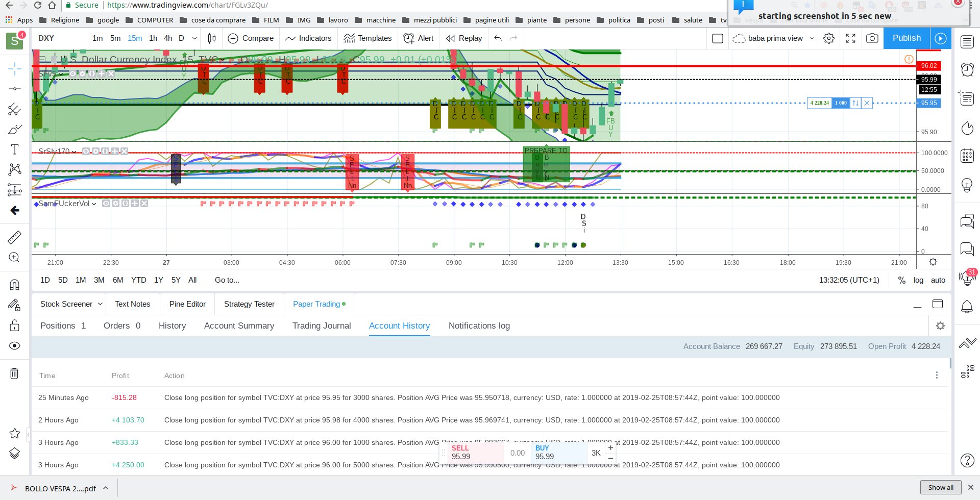Open the Positions 1 tab
Image resolution: width=980 pixels, height=500 pixels.
63,326
